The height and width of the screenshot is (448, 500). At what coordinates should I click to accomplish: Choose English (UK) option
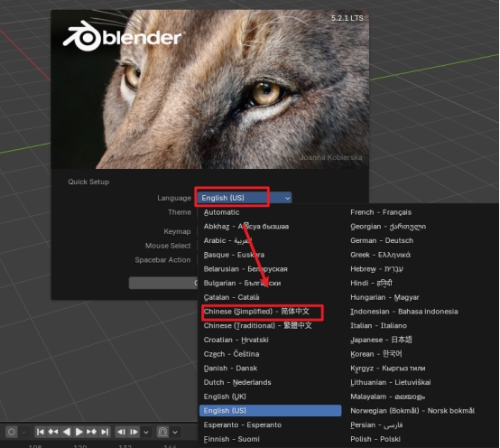[x=270, y=397]
